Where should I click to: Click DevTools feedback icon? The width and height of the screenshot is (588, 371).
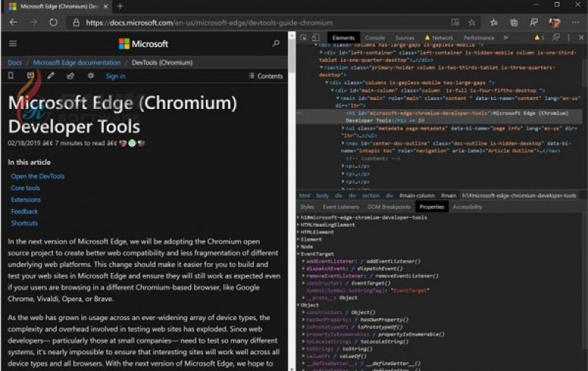pyautogui.click(x=556, y=37)
